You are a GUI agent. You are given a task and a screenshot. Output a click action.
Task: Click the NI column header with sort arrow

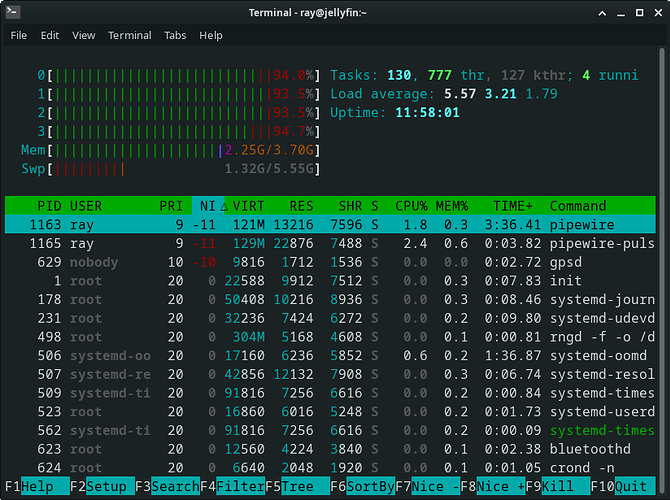pos(206,206)
